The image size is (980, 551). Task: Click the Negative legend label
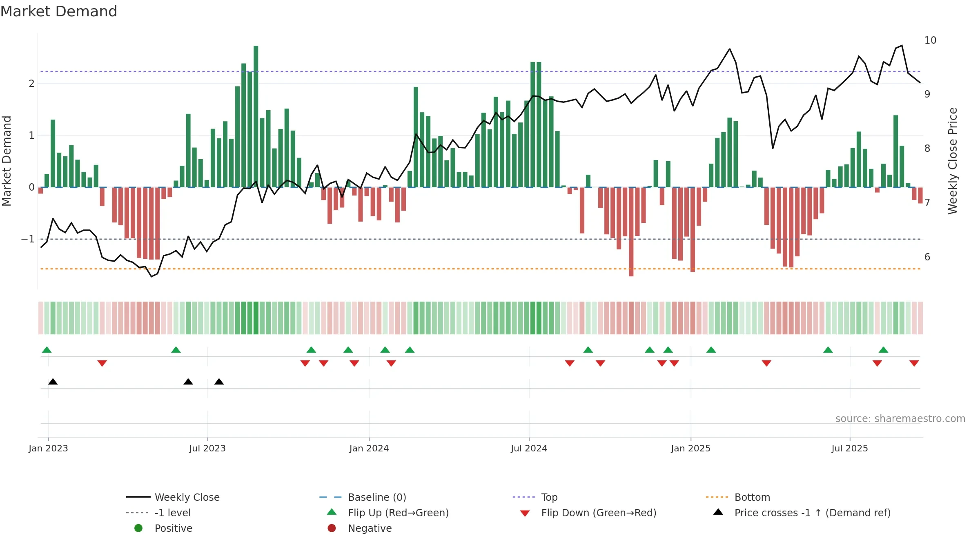pos(370,528)
